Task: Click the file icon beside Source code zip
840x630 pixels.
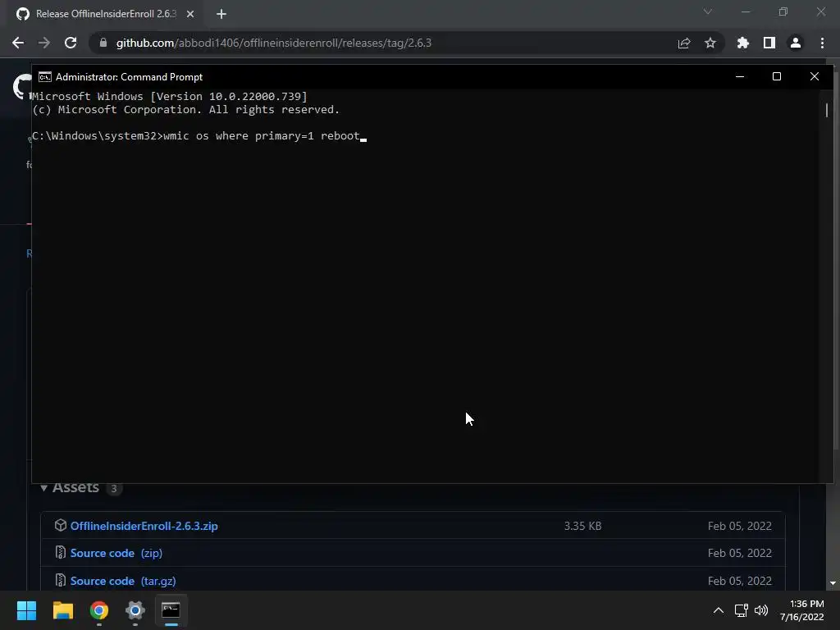Action: click(61, 552)
